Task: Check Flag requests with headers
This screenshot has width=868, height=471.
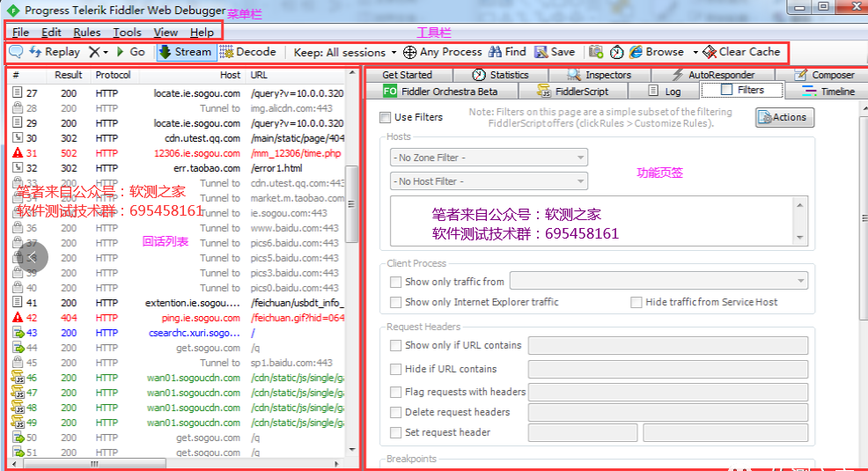Action: tap(395, 393)
